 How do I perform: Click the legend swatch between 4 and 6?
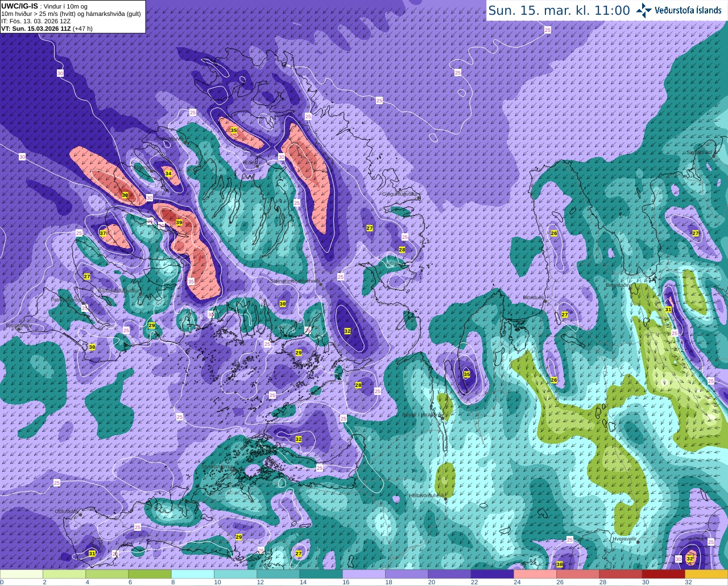click(x=107, y=574)
